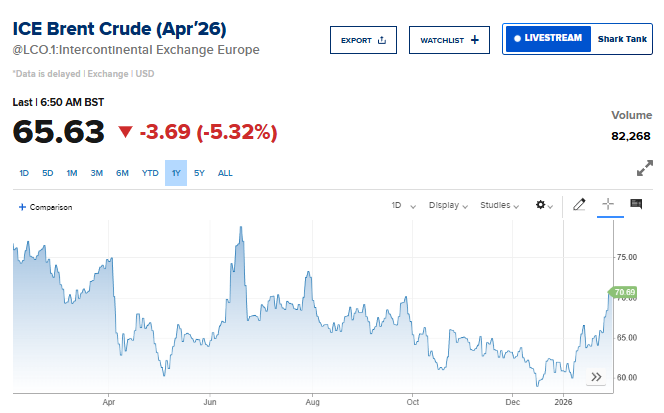Click the plus icon beside Comparison
Viewport: 664px width, 413px height.
(x=22, y=207)
